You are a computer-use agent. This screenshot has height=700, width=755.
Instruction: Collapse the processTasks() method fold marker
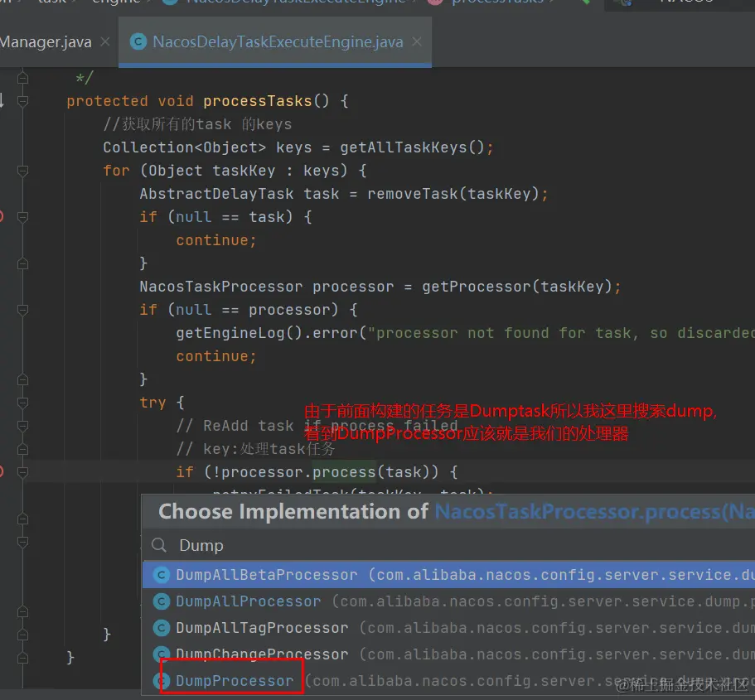coord(22,101)
